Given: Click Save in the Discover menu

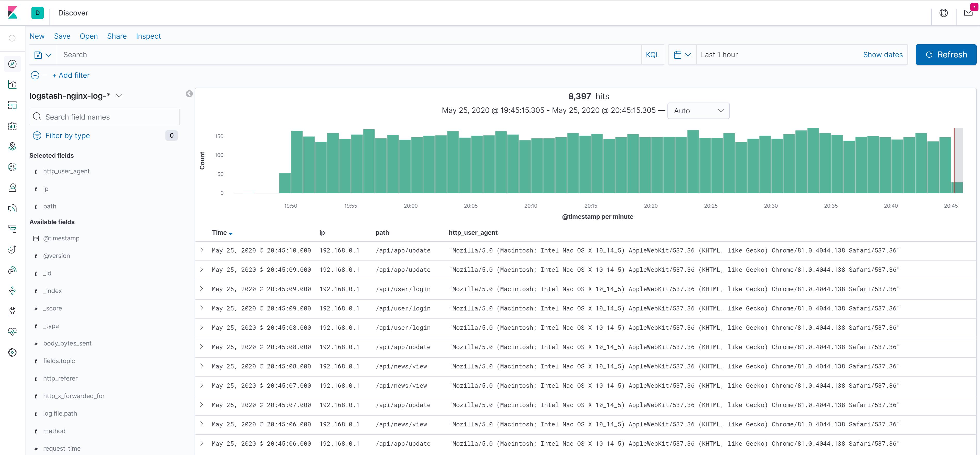Looking at the screenshot, I should pos(62,36).
